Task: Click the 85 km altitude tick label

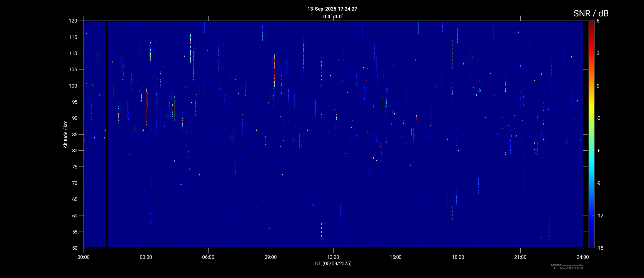Action: tap(74, 135)
